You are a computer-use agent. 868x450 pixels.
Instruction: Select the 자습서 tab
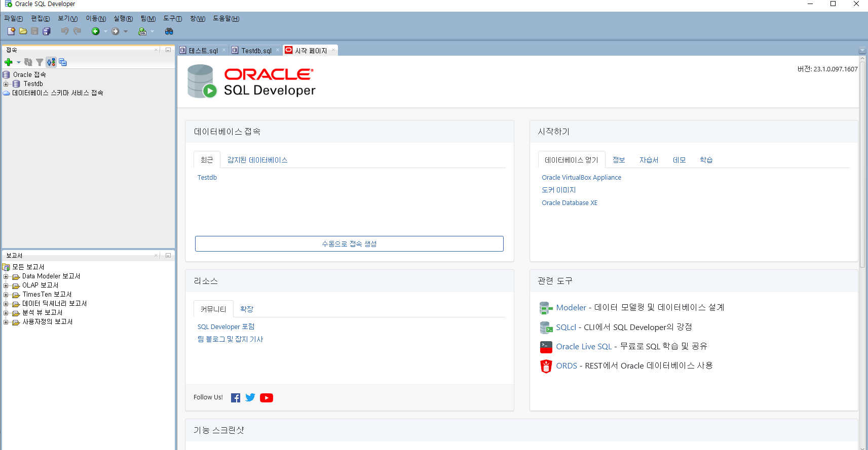[x=649, y=160]
